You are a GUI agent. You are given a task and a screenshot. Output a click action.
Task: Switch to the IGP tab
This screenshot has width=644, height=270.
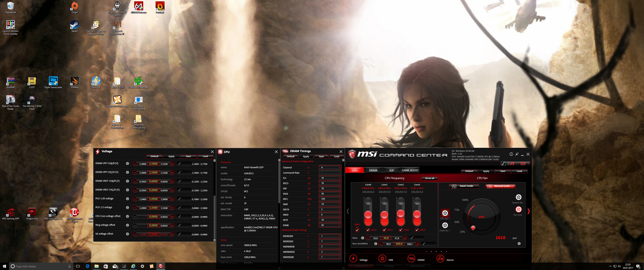click(391, 170)
